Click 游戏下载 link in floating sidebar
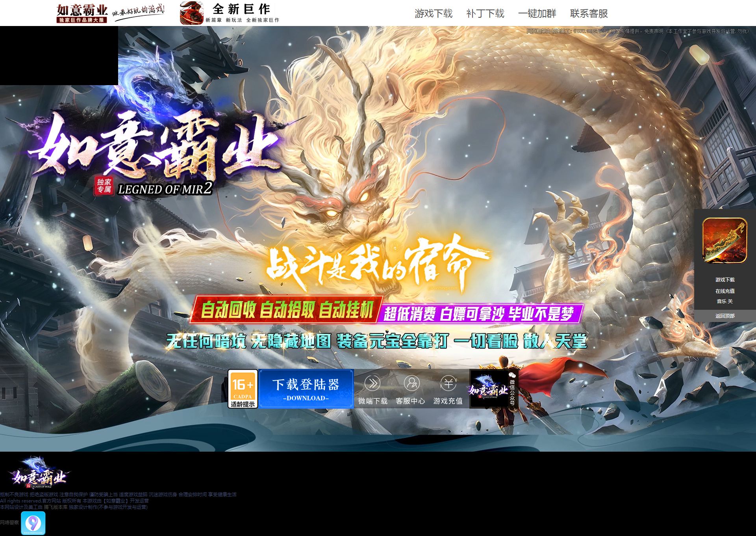Viewport: 756px width, 536px height. click(724, 280)
